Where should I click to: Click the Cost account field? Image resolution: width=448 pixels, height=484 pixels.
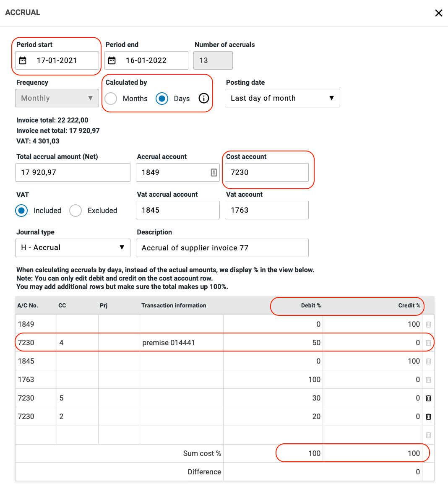[x=266, y=172]
